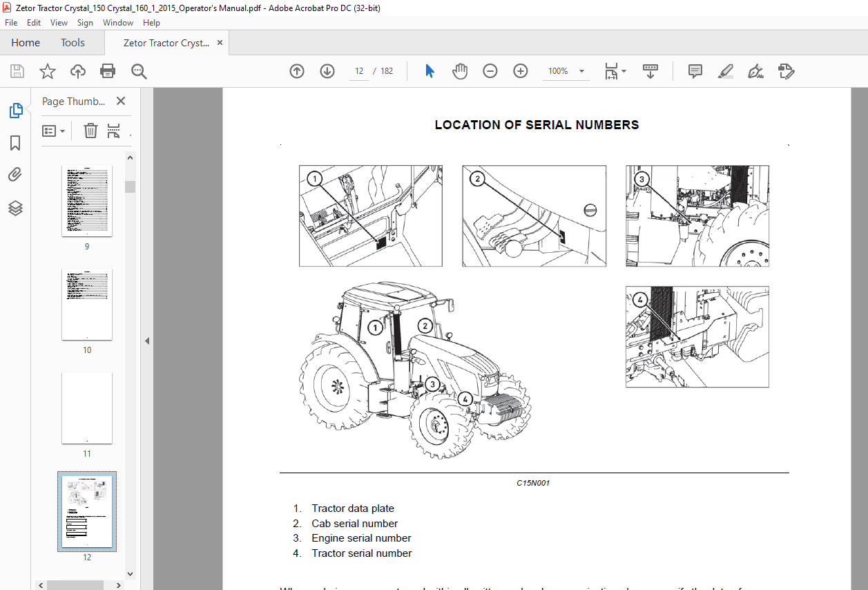Click the Tractor serial number list item

click(x=362, y=553)
